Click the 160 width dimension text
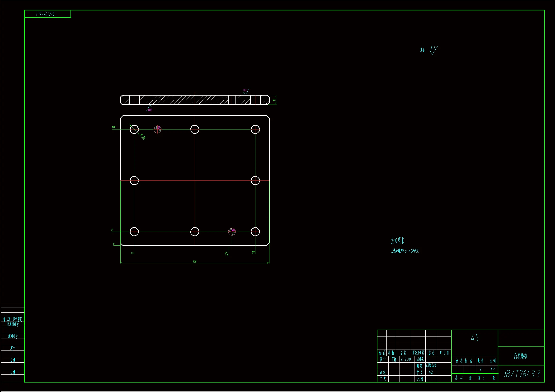 tap(195, 261)
